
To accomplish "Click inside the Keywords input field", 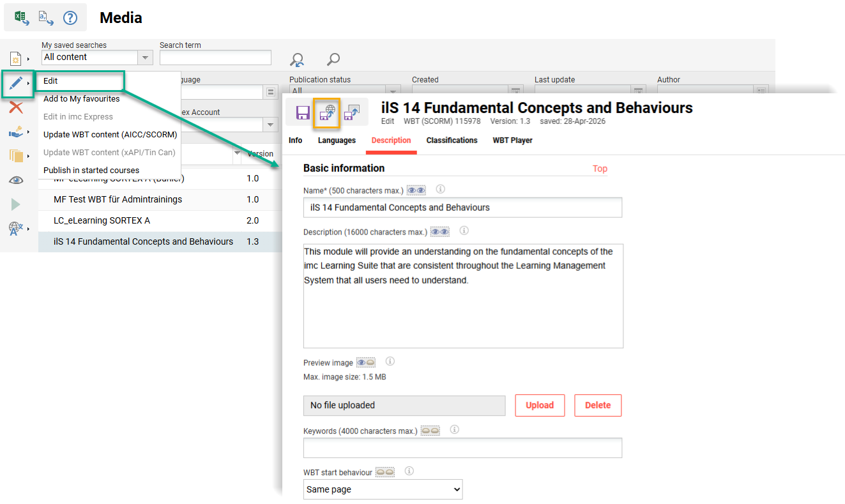I will coord(462,448).
